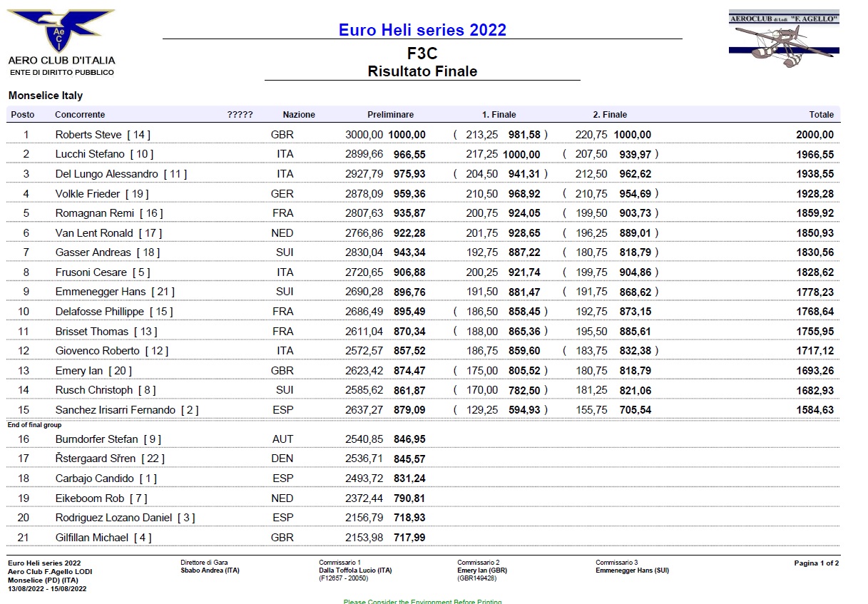Select the Concorrente column header
This screenshot has height=604, width=868.
click(x=80, y=115)
